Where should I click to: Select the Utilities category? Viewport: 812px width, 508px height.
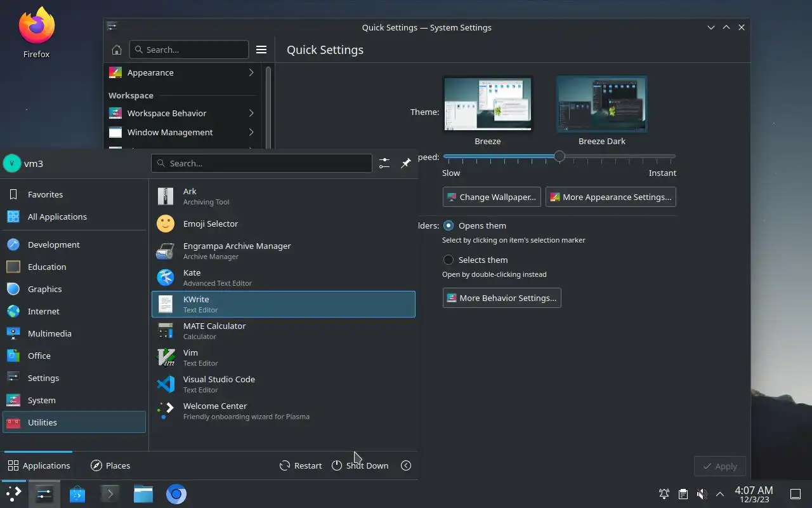(74, 422)
